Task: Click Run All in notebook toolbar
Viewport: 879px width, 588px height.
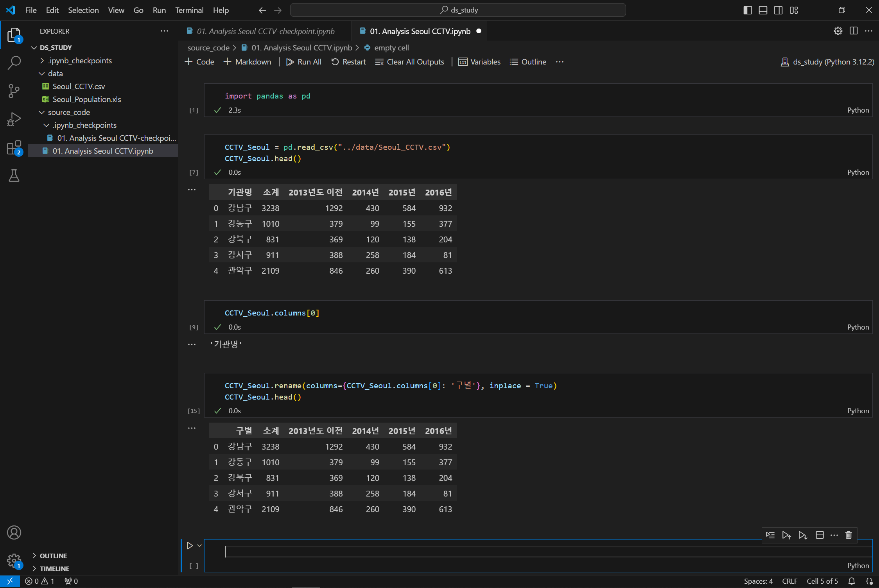Action: (x=304, y=62)
